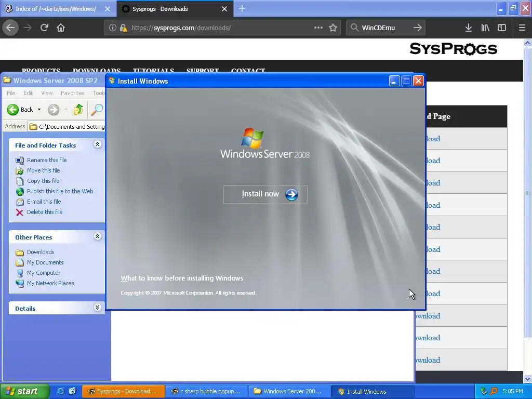Click Explorer Forward button

pos(54,110)
